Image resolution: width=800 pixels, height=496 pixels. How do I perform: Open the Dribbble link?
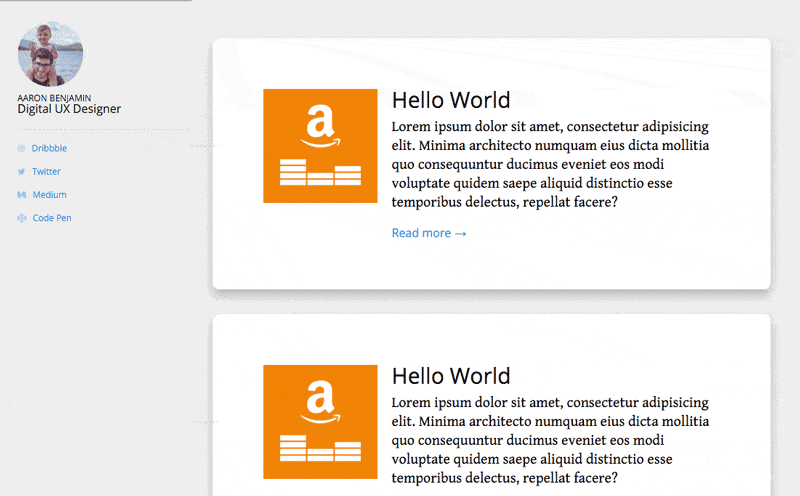(49, 148)
